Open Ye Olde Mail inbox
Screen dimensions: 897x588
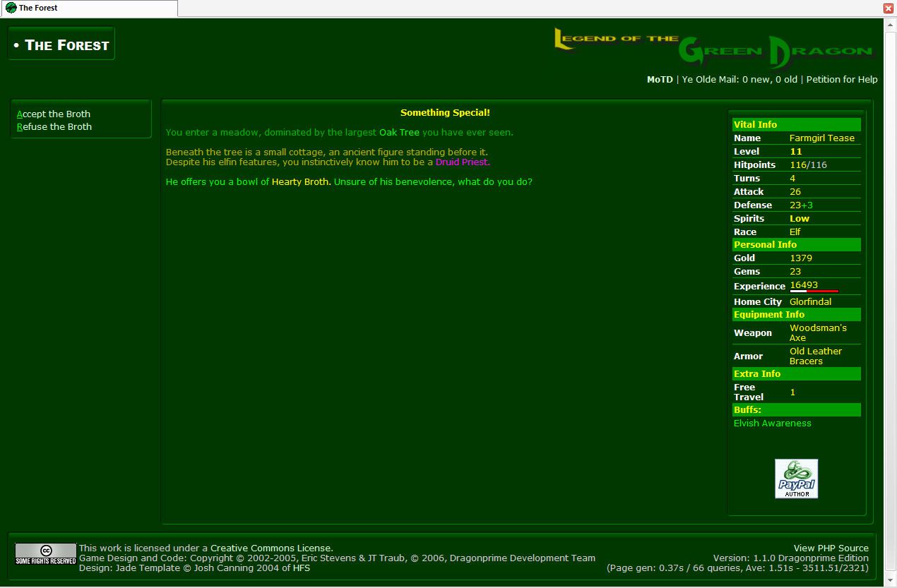[739, 80]
